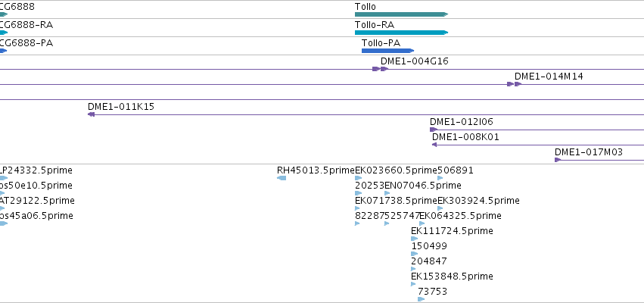Click the EK023660.5prime EST arrow

pyautogui.click(x=358, y=178)
